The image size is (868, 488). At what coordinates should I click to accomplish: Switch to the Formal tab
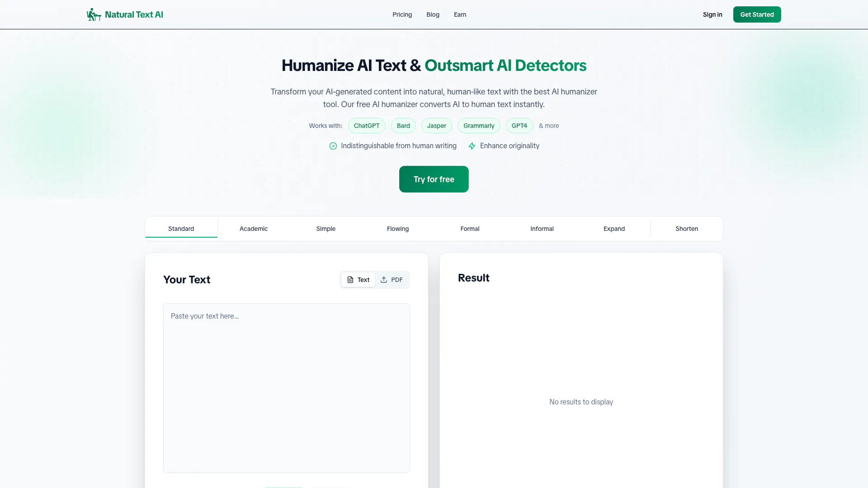point(470,229)
